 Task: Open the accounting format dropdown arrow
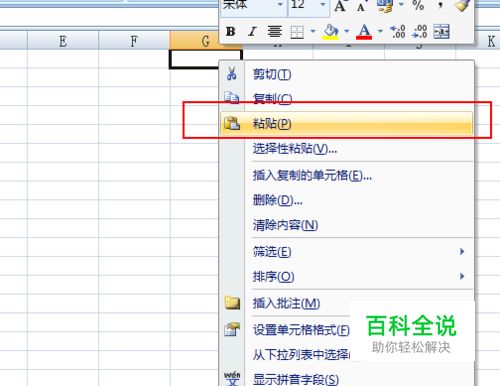tap(401, 4)
